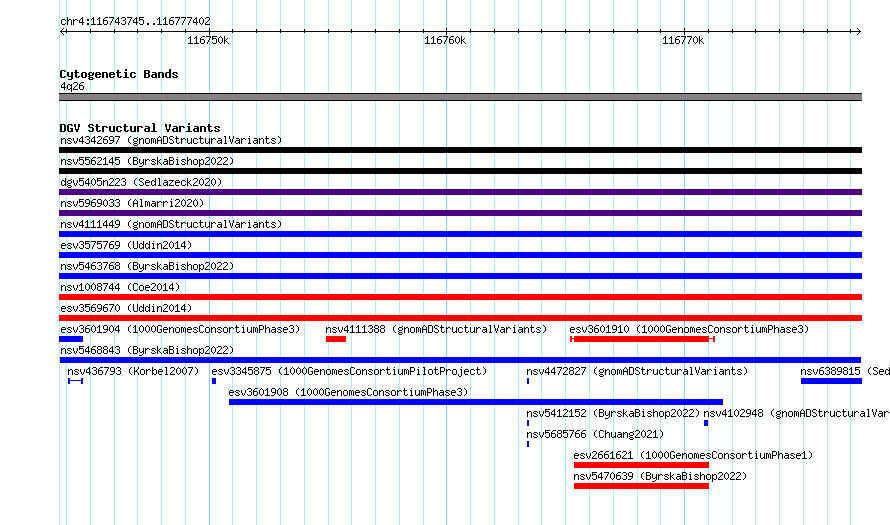Click red bar under nsv5470639
Viewport: 890px width, 525px height.
[641, 486]
